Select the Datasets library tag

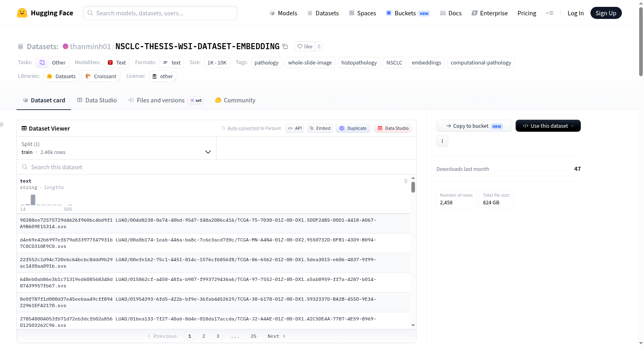coord(61,76)
